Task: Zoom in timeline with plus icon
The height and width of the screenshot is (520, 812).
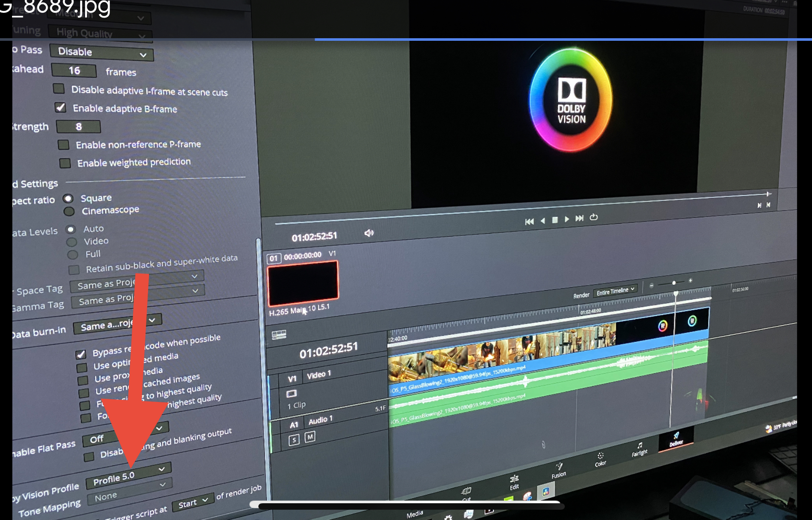Action: (x=690, y=281)
